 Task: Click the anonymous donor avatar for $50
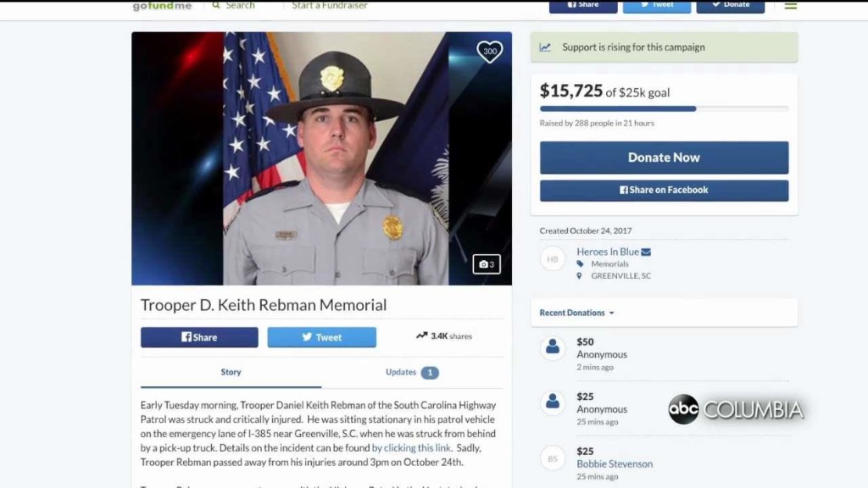pos(552,348)
